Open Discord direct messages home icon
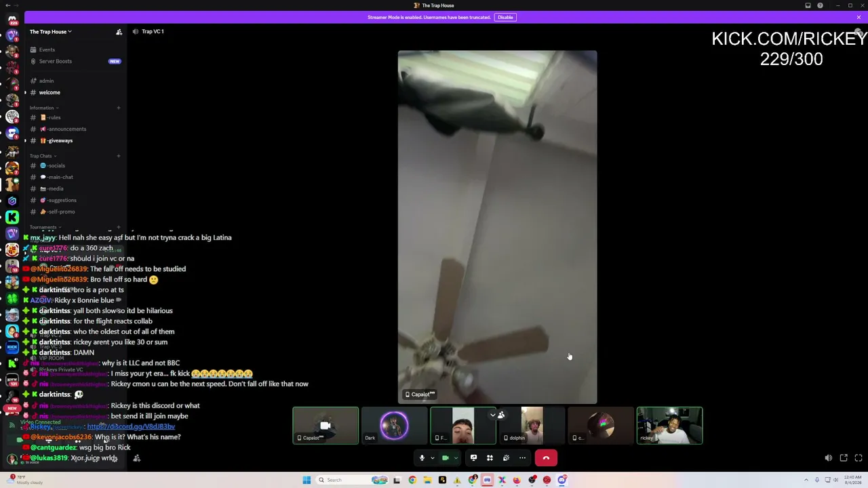The width and height of the screenshot is (868, 488). coord(12,19)
